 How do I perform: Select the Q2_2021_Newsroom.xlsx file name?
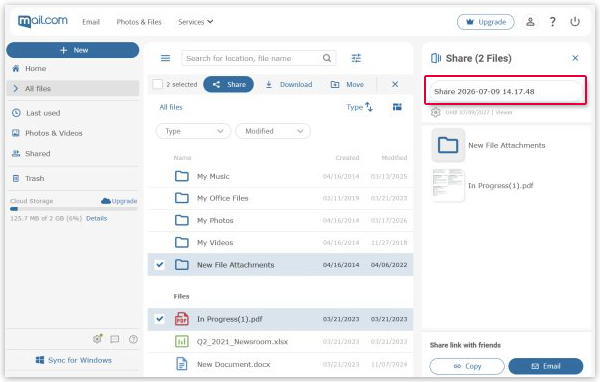(x=242, y=341)
